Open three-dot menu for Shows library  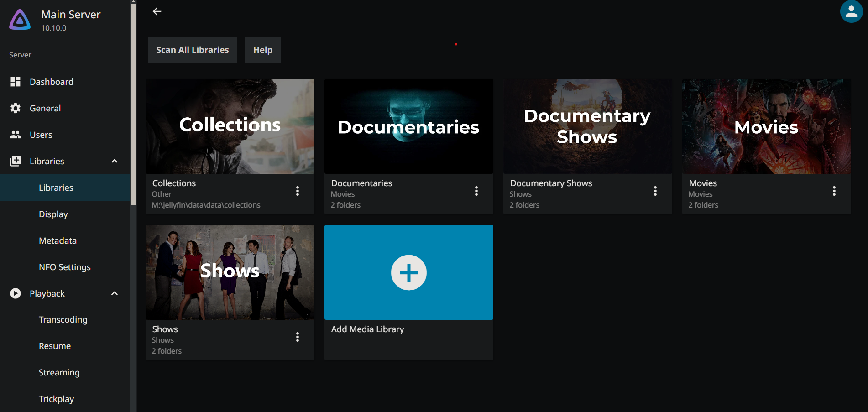point(298,337)
